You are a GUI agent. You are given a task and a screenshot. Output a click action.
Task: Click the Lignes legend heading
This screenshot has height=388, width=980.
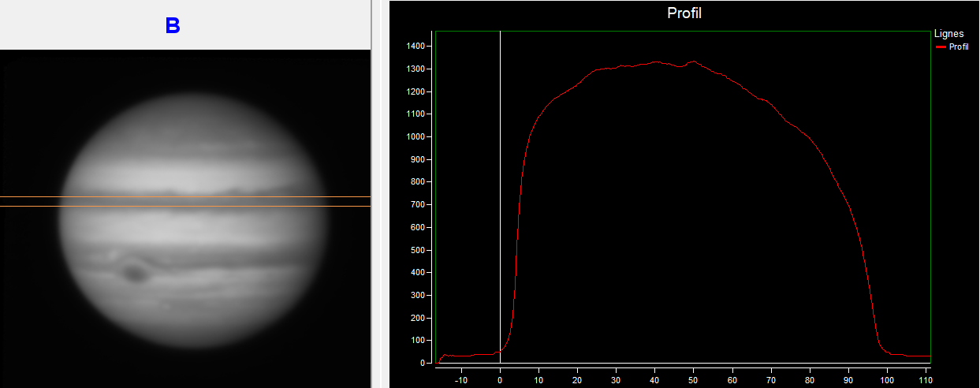click(x=948, y=34)
